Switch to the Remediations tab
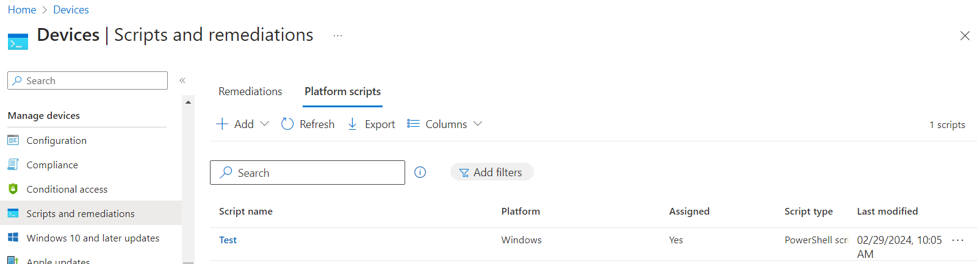Viewport: 980px width, 264px height. tap(250, 91)
